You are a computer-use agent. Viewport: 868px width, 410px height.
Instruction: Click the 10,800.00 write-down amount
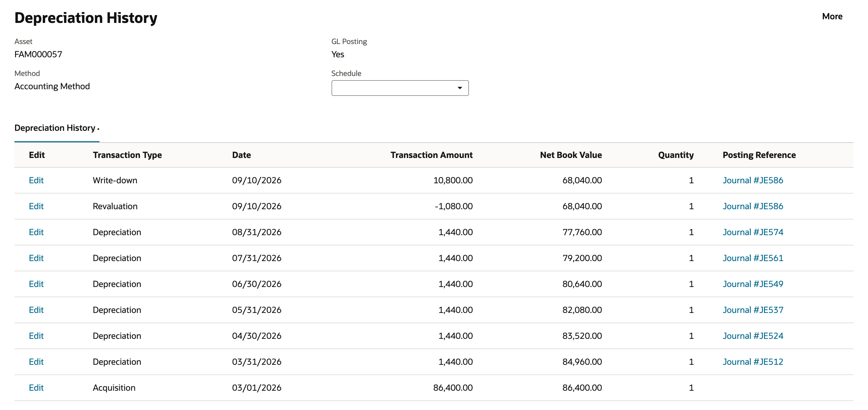(x=453, y=180)
